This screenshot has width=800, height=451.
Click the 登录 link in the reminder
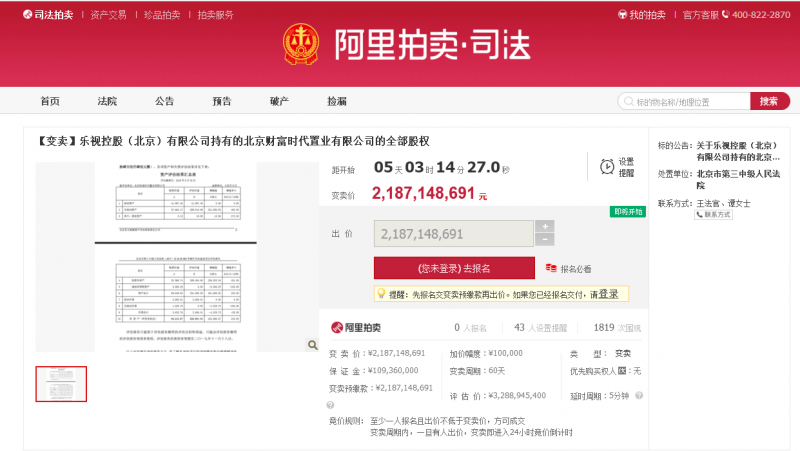[608, 294]
